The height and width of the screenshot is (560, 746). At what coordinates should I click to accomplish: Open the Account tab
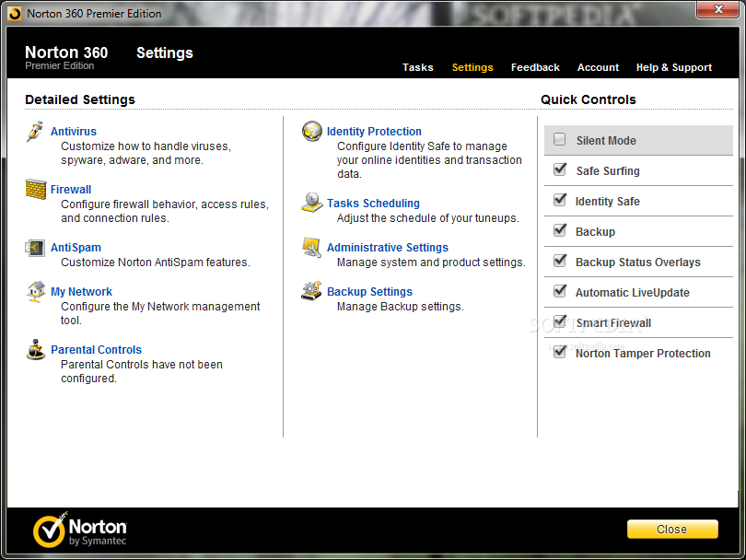[x=598, y=67]
